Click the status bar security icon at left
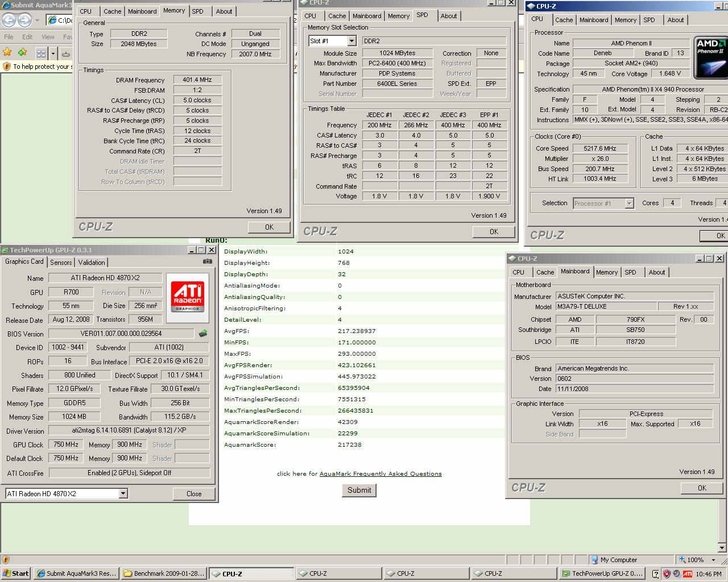The width and height of the screenshot is (728, 582). coord(6,560)
